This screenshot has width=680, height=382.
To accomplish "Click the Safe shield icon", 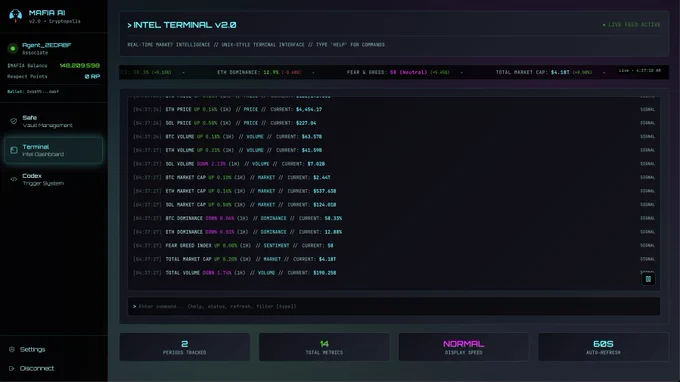I will (x=13, y=121).
